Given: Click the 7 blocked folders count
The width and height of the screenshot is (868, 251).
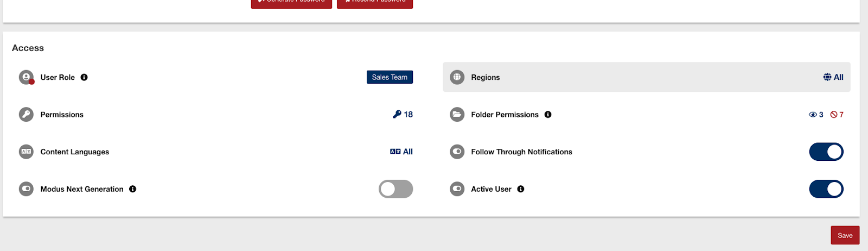Looking at the screenshot, I should coord(837,115).
